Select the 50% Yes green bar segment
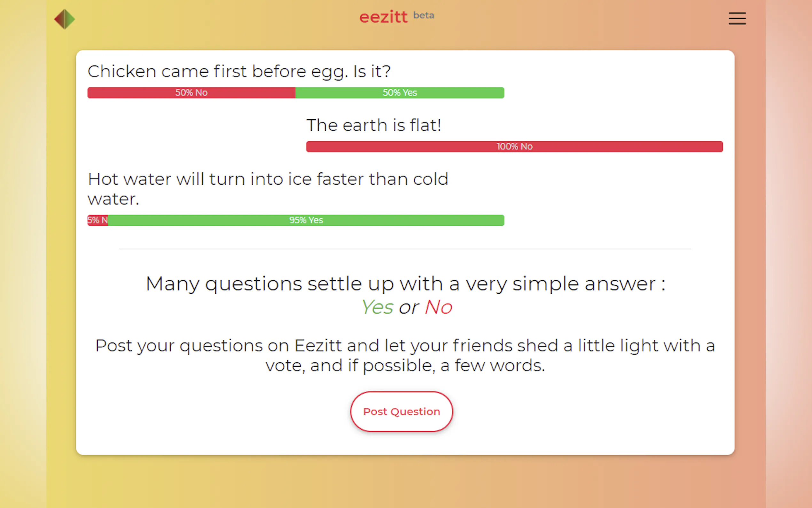 [x=400, y=93]
